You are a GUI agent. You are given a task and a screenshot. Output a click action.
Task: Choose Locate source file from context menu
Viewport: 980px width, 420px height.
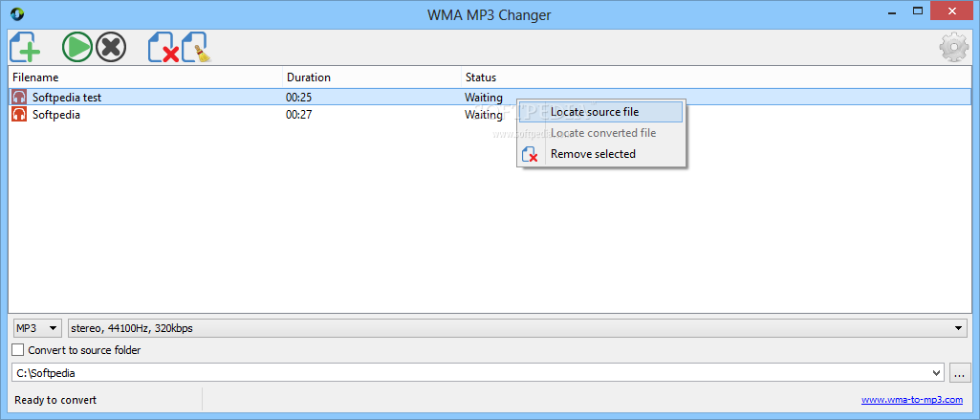pos(600,112)
